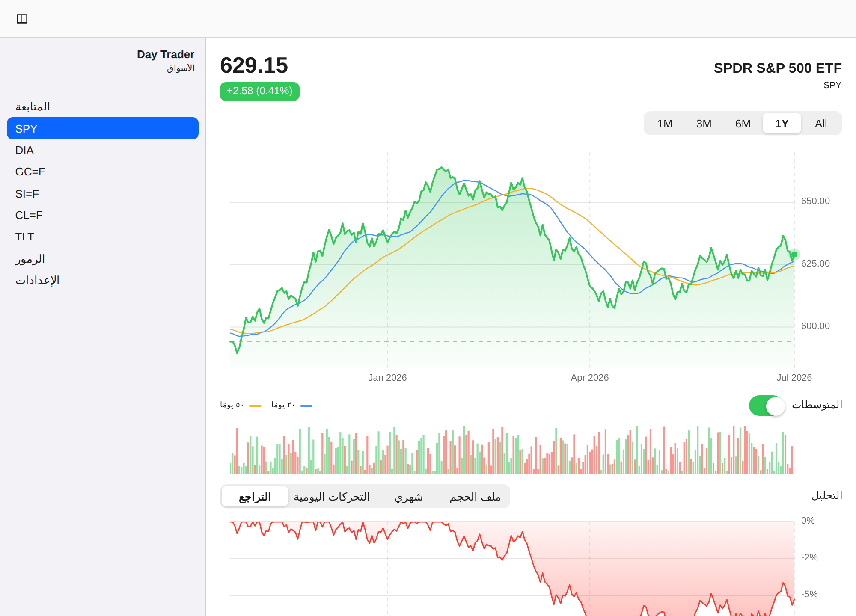Click the 650.00 price axis label

pos(815,201)
